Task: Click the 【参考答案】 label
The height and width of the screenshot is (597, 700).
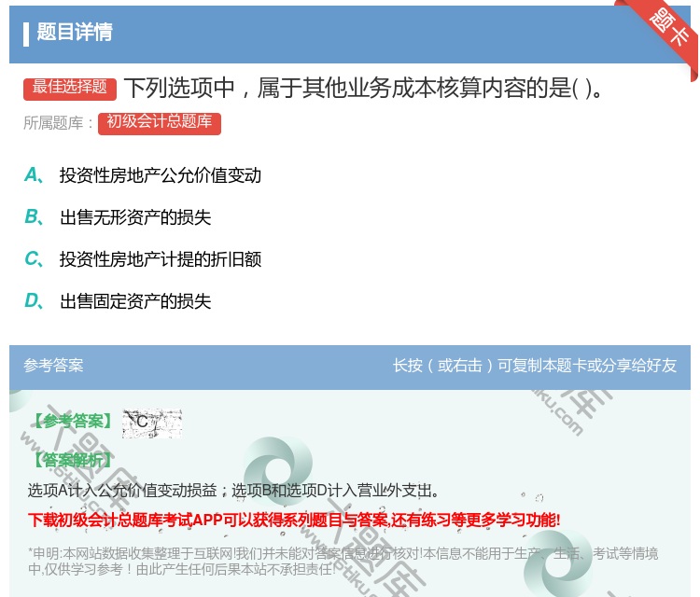Action: [73, 421]
